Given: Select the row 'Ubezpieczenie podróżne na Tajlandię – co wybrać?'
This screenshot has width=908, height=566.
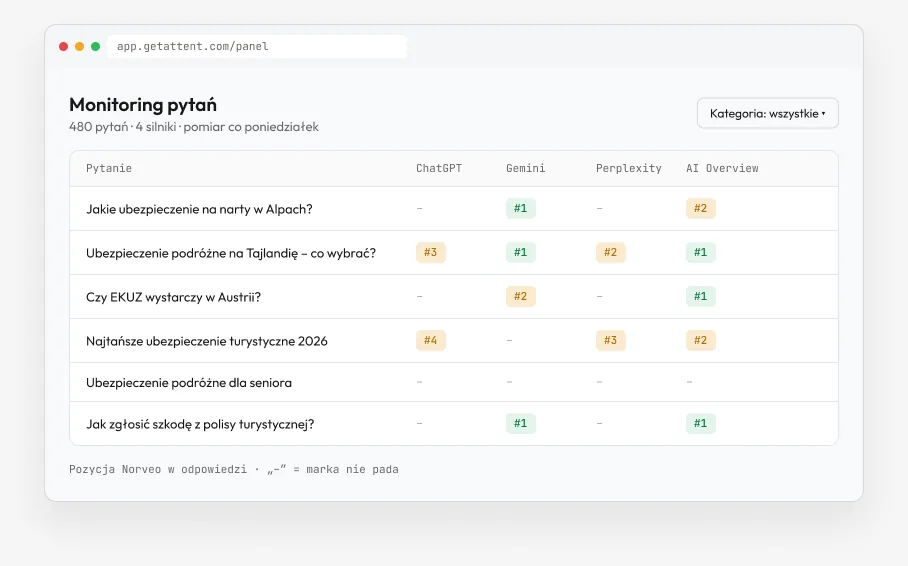Looking at the screenshot, I should pyautogui.click(x=454, y=253).
